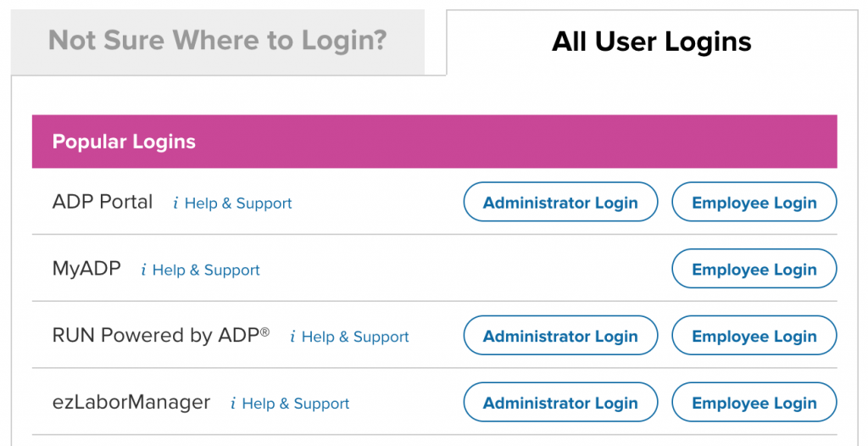
Task: Open Administrator Login for ezLaborManager
Action: (560, 402)
